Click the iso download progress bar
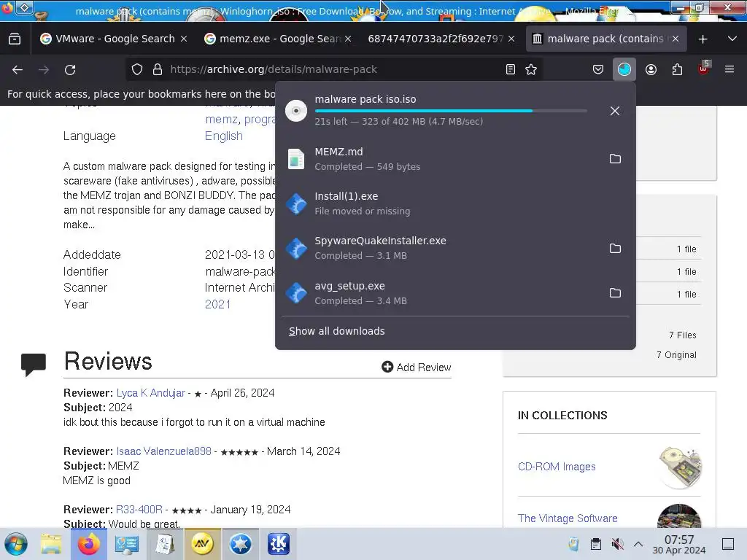Viewport: 747px width, 560px height. 451,111
